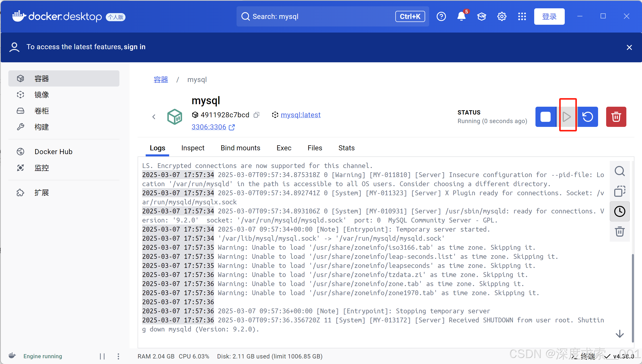Open the Learning center icon

481,17
